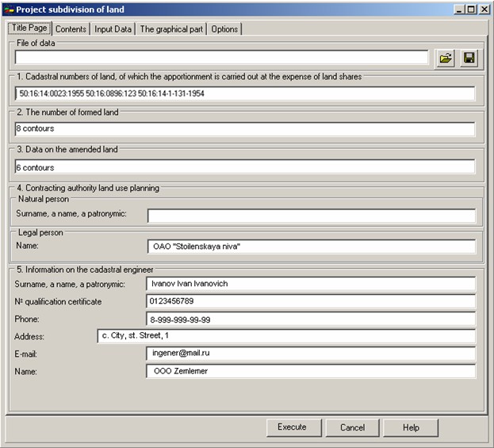Open the Contents tab
Screen dimensions: 494x448
(x=71, y=29)
